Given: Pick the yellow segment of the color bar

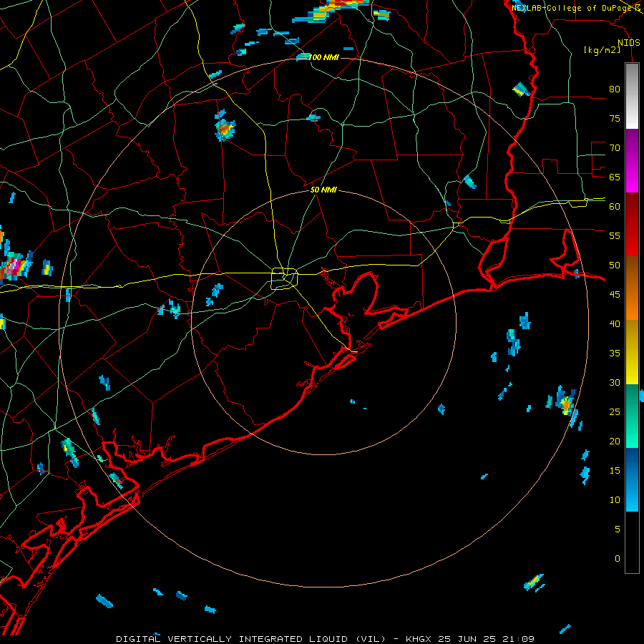Looking at the screenshot, I should (x=632, y=352).
